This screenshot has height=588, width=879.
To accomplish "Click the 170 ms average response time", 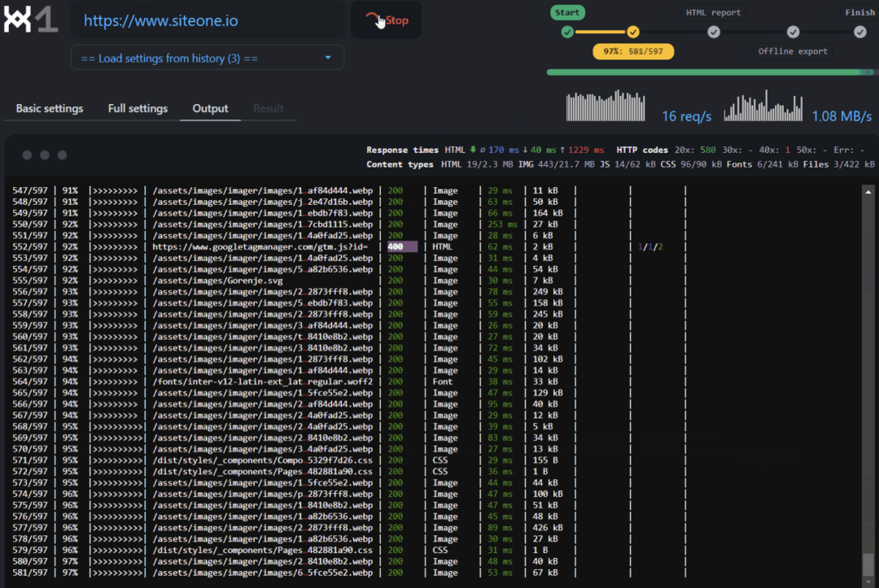I will [504, 150].
